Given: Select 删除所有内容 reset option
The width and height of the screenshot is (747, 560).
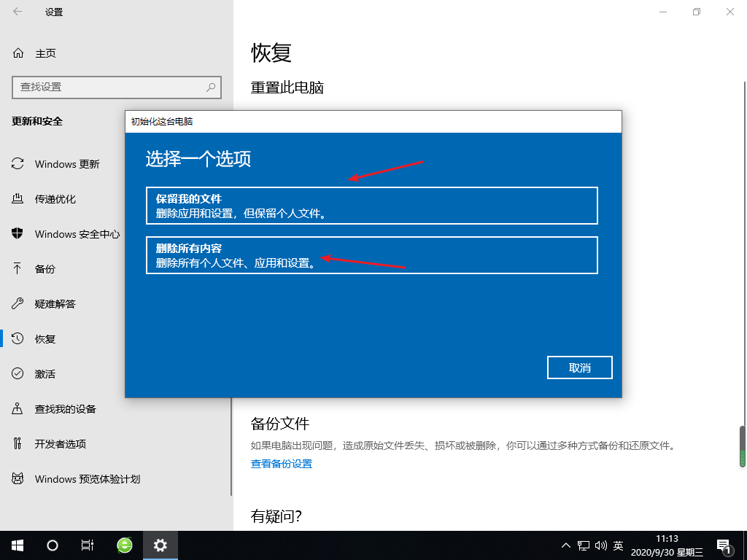Looking at the screenshot, I should [x=372, y=254].
